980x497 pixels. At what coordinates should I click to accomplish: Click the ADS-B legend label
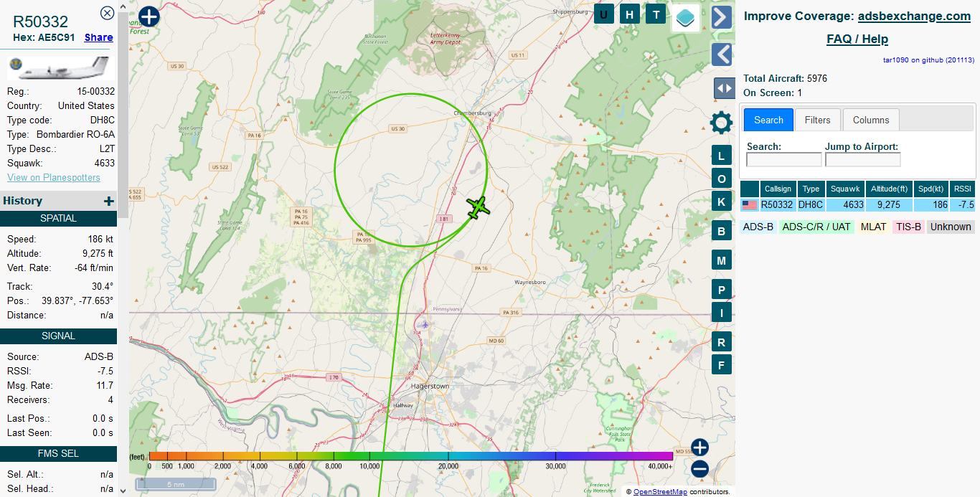click(758, 227)
